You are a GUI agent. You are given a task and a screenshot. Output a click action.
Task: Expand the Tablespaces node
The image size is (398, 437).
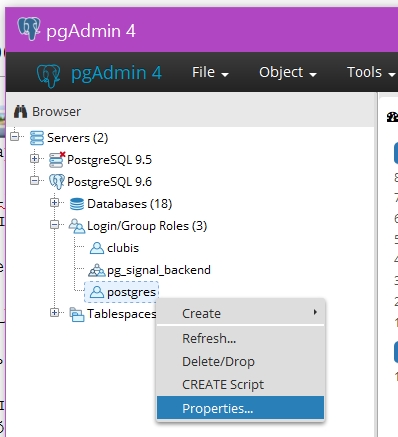[x=54, y=312]
